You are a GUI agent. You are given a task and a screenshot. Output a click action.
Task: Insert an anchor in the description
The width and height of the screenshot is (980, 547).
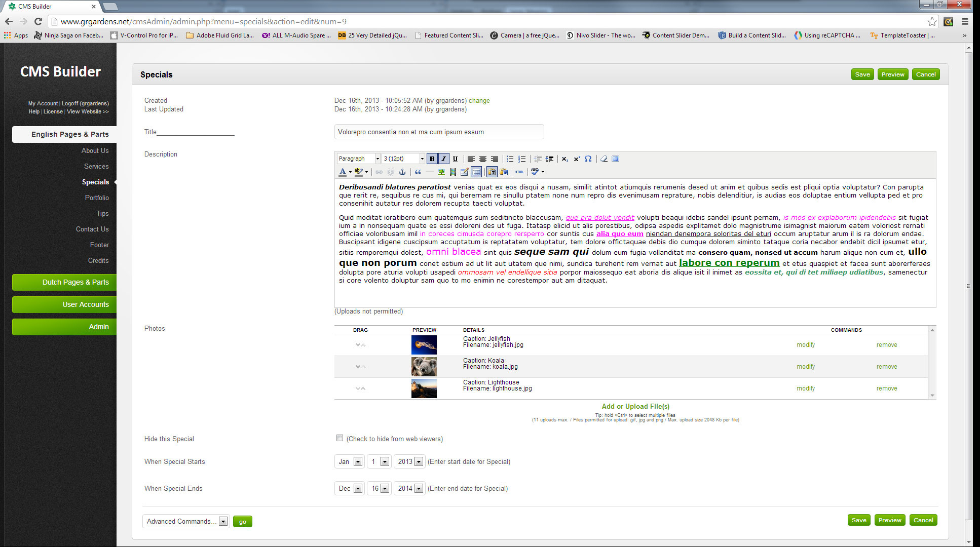point(402,172)
